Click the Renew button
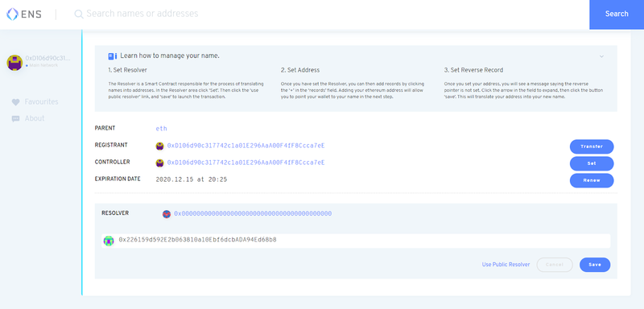This screenshot has height=309, width=644. (592, 180)
